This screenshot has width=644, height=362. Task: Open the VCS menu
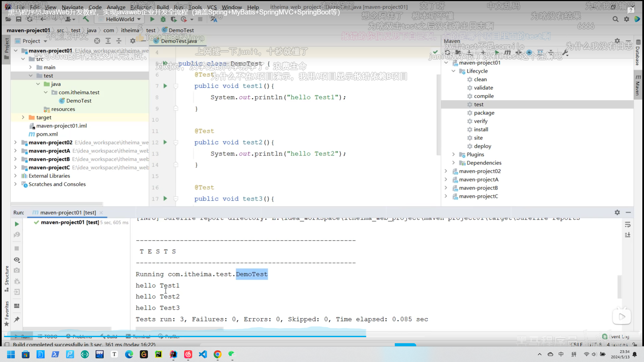point(212,7)
